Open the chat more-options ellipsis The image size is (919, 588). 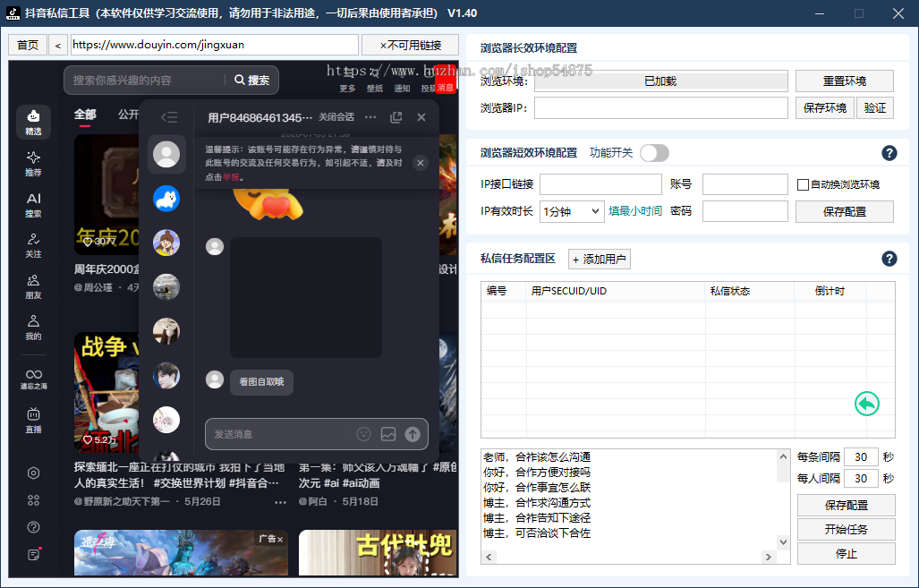pyautogui.click(x=370, y=116)
